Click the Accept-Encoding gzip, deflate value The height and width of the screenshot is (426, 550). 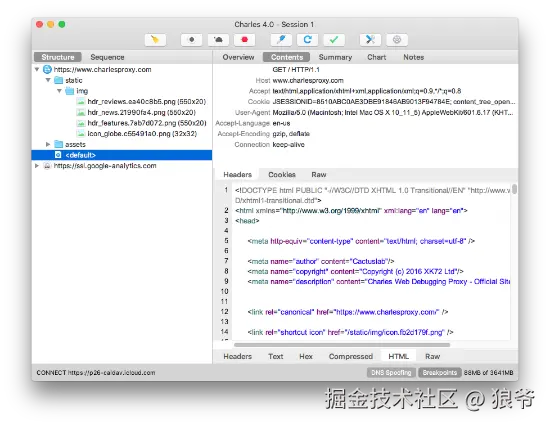coord(291,134)
